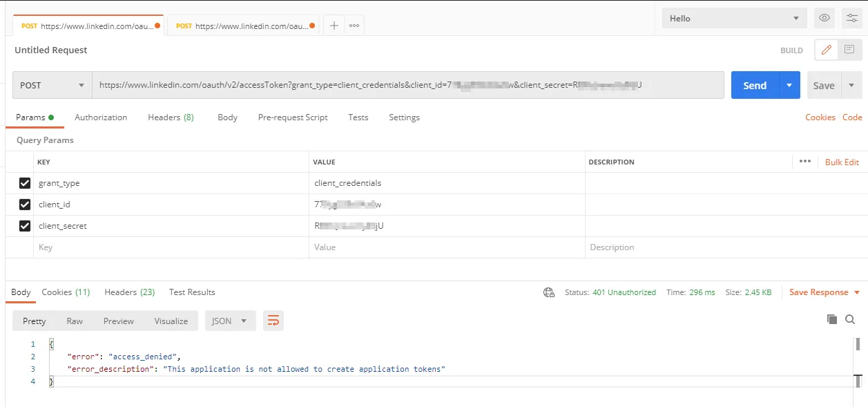Viewport: 868px width, 407px height.
Task: Uncheck the client_secret parameter checkbox
Action: pos(25,226)
